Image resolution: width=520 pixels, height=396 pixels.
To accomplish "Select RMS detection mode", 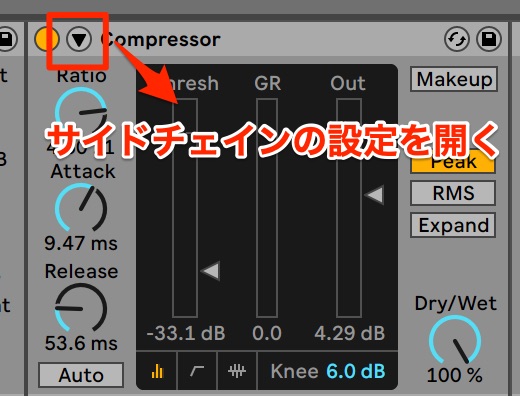I will 453,193.
